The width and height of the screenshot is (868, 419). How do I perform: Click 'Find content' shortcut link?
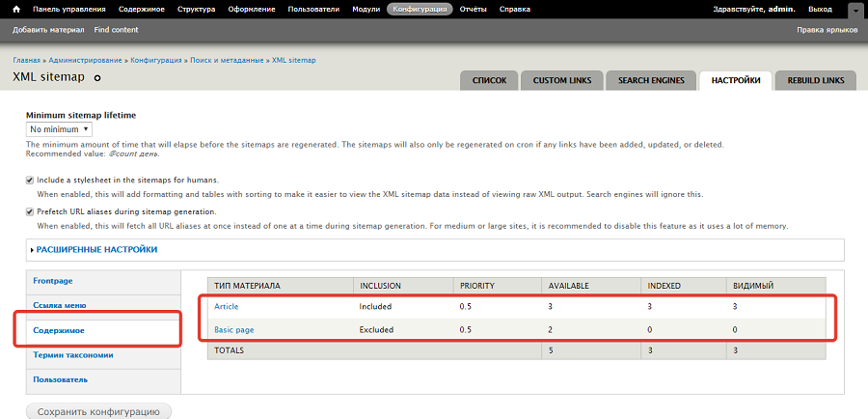point(117,30)
